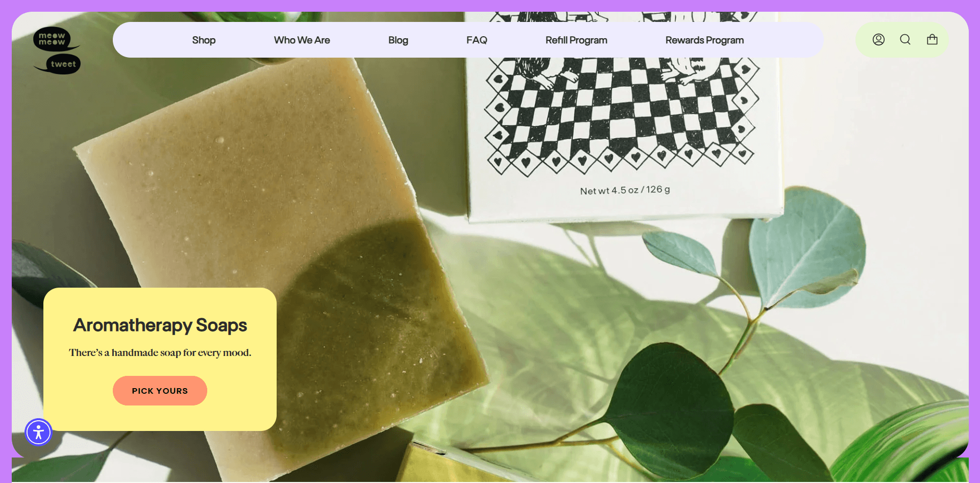980x483 pixels.
Task: Select Refill Program in navigation
Action: [576, 40]
